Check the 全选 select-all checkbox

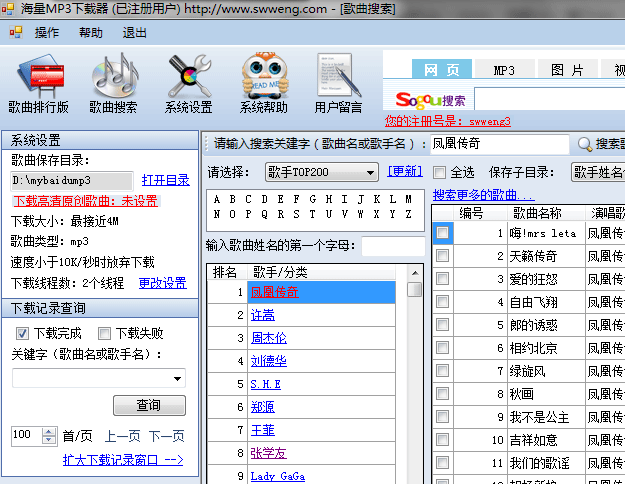coord(440,172)
